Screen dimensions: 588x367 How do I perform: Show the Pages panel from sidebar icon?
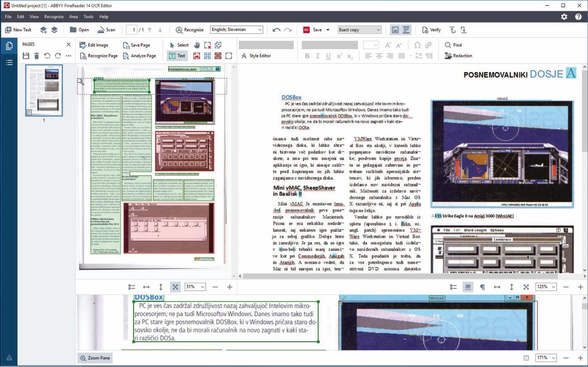pyautogui.click(x=9, y=46)
